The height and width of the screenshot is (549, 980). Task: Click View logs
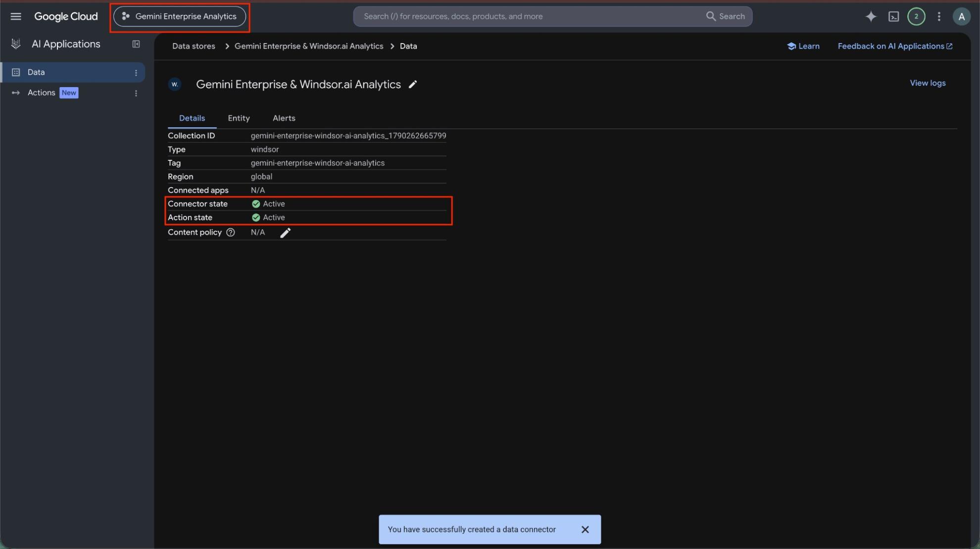point(928,83)
